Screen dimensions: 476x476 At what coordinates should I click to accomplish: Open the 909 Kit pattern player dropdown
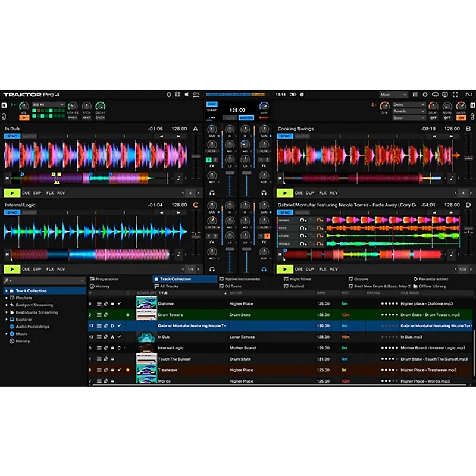(49, 104)
